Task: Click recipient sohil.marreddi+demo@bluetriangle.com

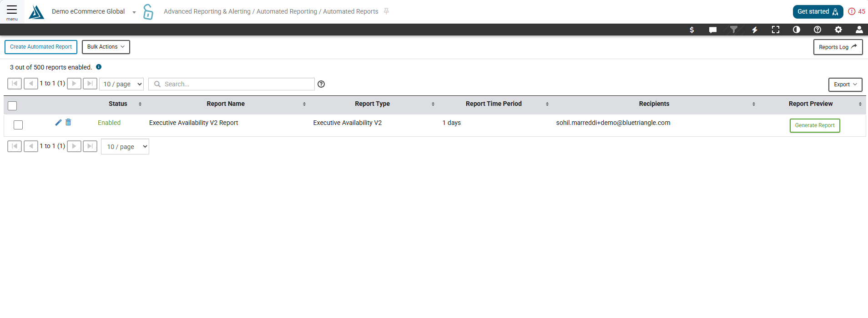Action: [x=613, y=123]
